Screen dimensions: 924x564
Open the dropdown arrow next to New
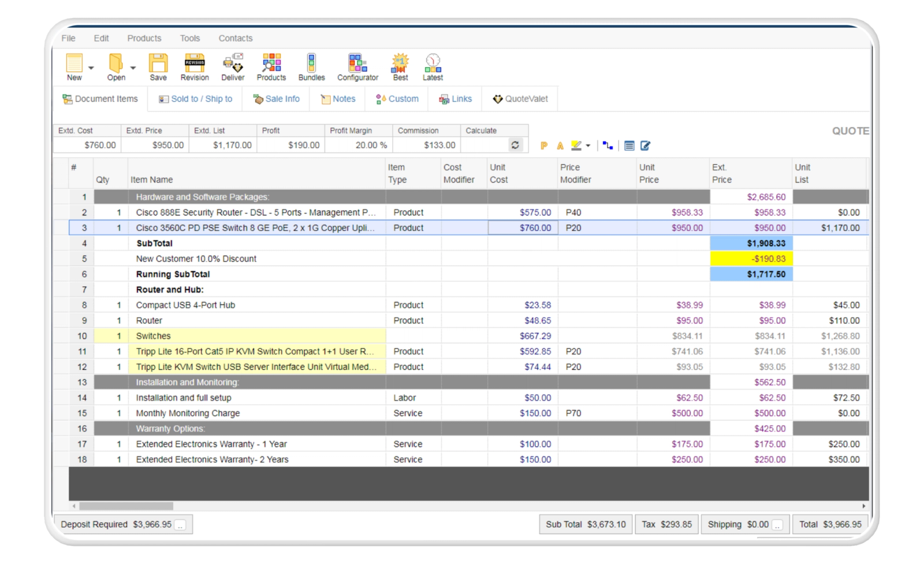[91, 68]
